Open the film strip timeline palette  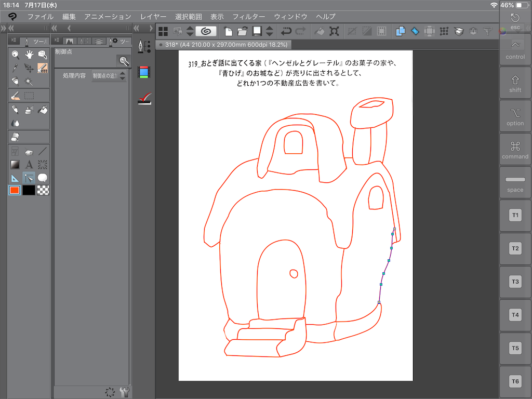tap(144, 72)
